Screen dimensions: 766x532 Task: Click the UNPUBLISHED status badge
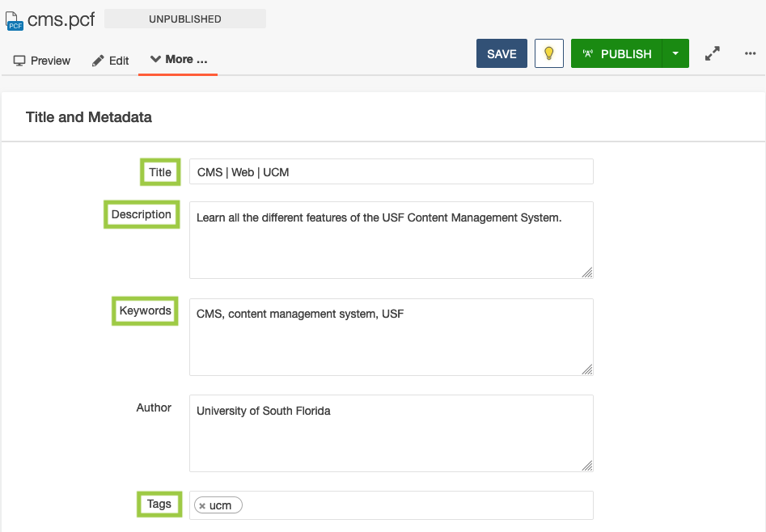click(185, 19)
